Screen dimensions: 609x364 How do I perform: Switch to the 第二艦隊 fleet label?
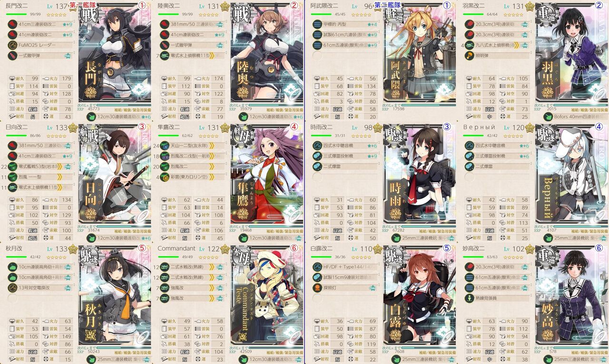point(387,5)
